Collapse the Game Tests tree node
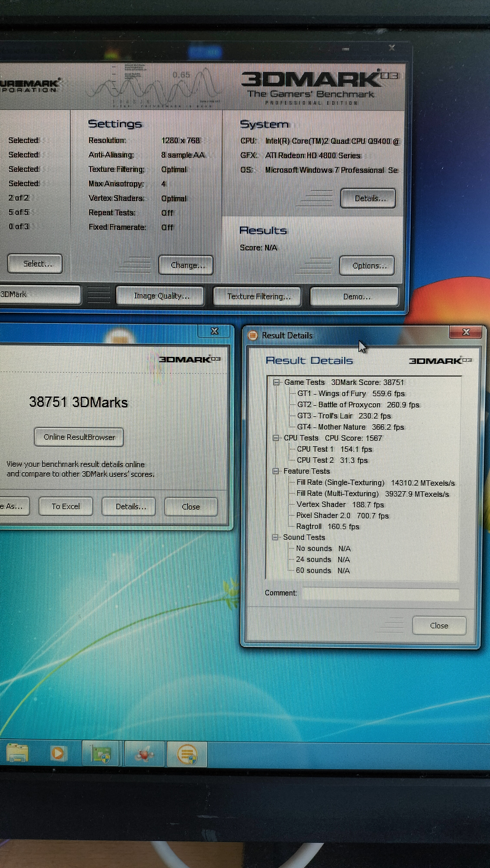This screenshot has height=868, width=490. click(276, 382)
